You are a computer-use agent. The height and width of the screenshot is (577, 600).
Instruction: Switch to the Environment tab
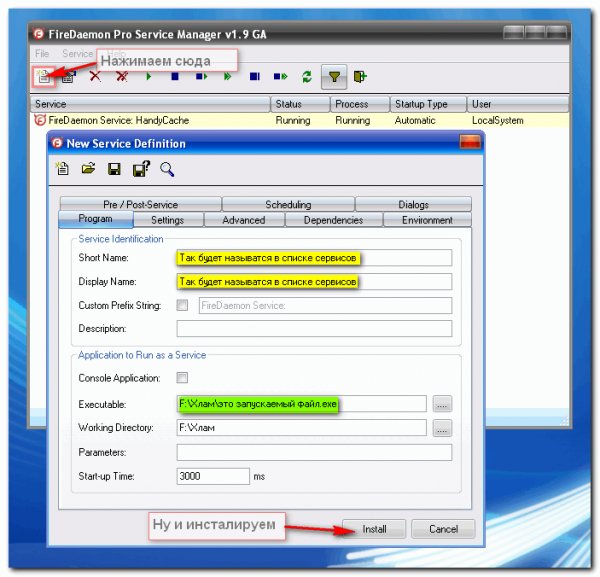point(427,220)
